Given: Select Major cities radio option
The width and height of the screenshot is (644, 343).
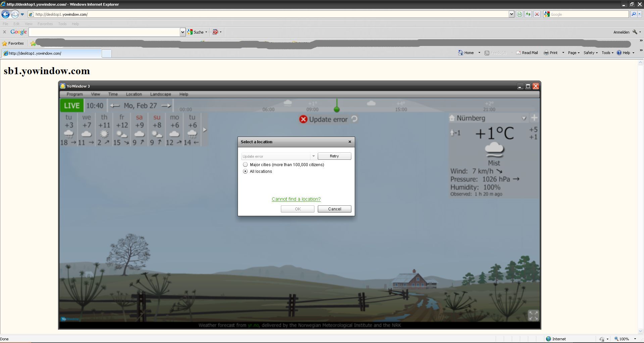Looking at the screenshot, I should coord(245,165).
